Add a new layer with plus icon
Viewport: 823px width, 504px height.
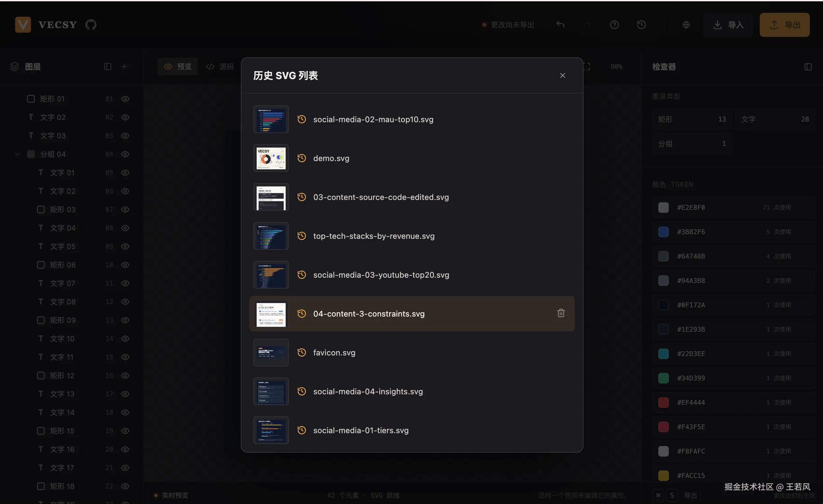(x=124, y=67)
